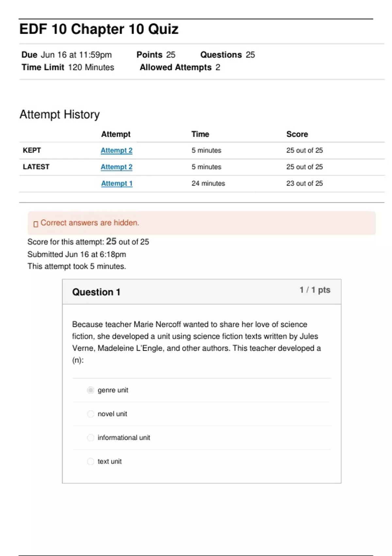Open the Attempt 2 link in the KEPT row
Viewport: 392px width, 556px height.
(117, 150)
